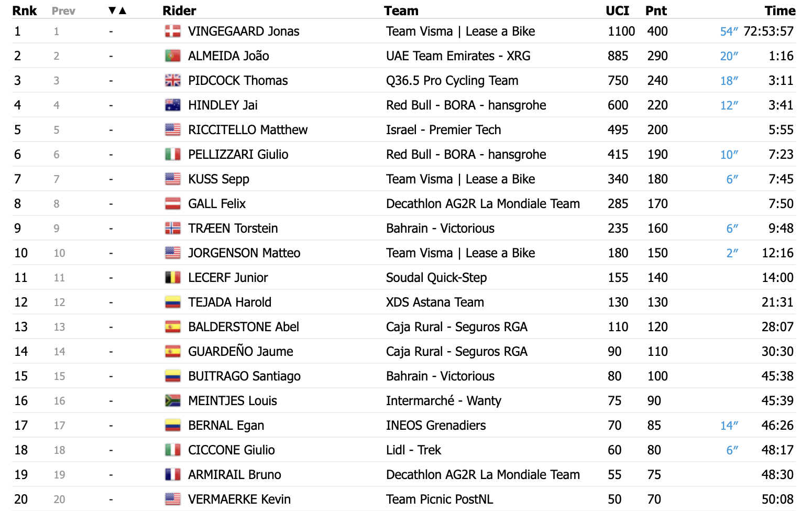Click the Denmark flag beside Vingegaard
Screen dimensions: 812x511
172,31
